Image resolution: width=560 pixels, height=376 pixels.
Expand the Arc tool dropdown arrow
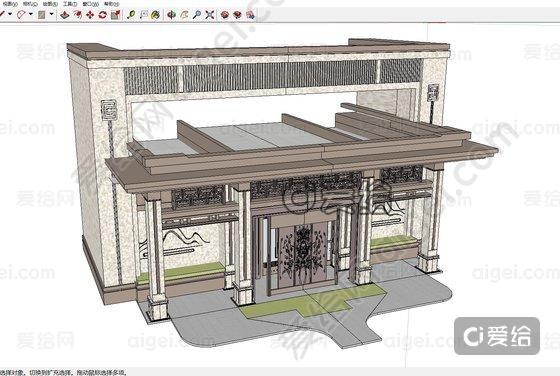31,14
